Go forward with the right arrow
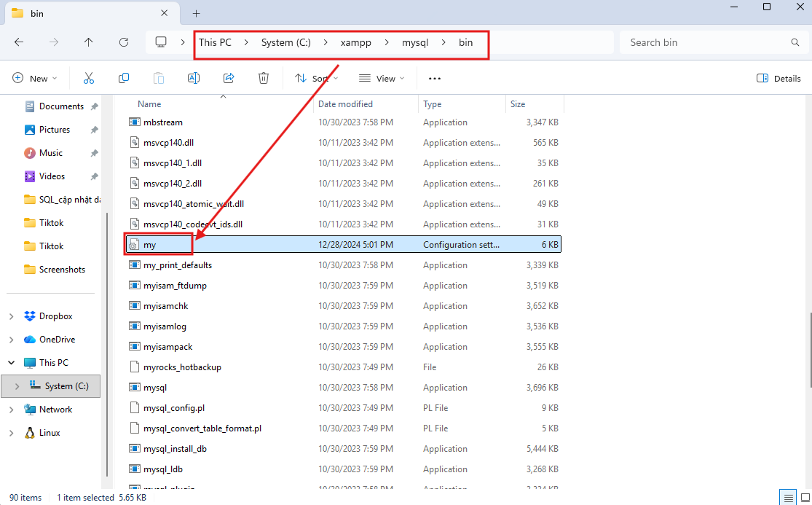Image resolution: width=812 pixels, height=505 pixels. point(54,42)
